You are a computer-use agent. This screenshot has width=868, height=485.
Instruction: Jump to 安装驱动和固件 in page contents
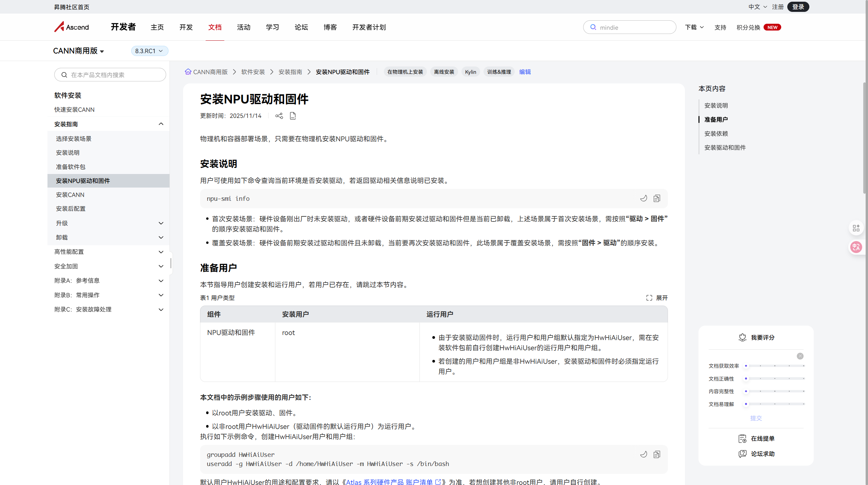(x=725, y=148)
